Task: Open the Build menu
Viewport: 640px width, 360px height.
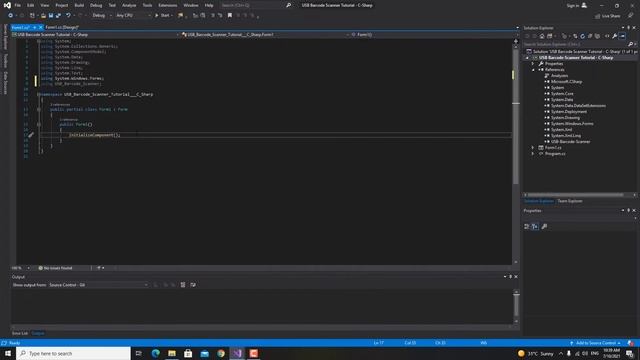Action: pyautogui.click(x=79, y=5)
